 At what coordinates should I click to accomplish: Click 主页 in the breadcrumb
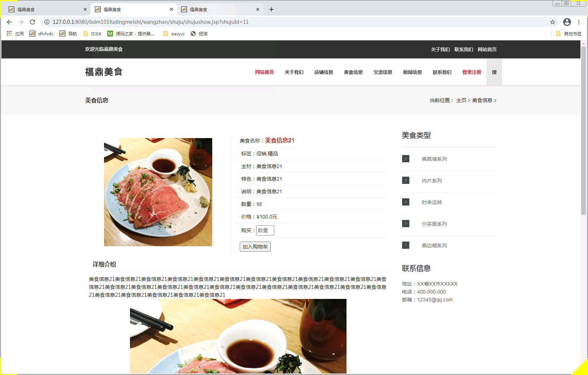coord(461,100)
